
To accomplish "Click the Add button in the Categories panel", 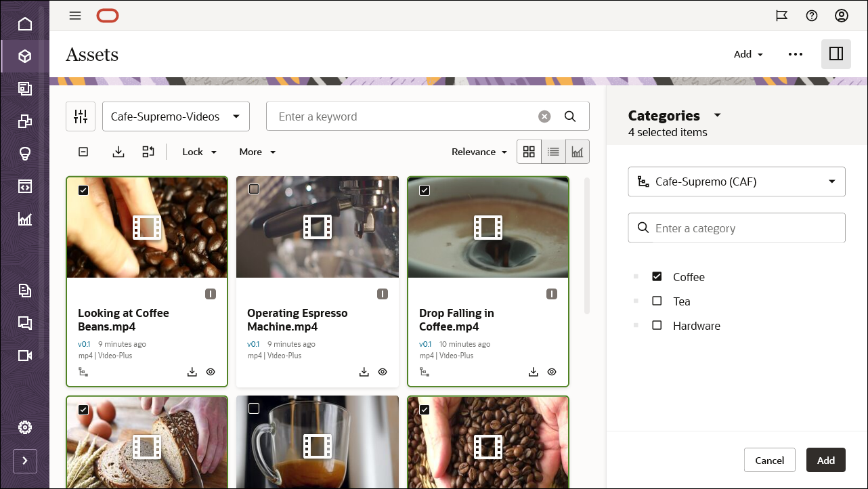I will pyautogui.click(x=825, y=460).
